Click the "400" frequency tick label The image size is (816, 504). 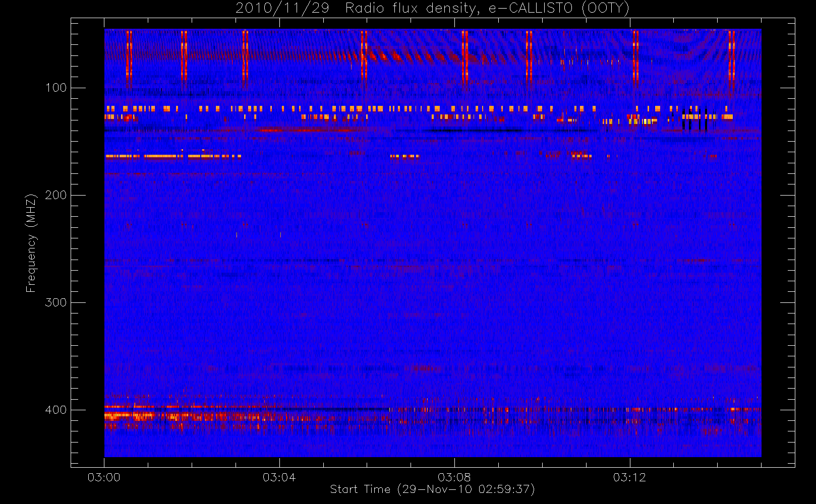[56, 410]
